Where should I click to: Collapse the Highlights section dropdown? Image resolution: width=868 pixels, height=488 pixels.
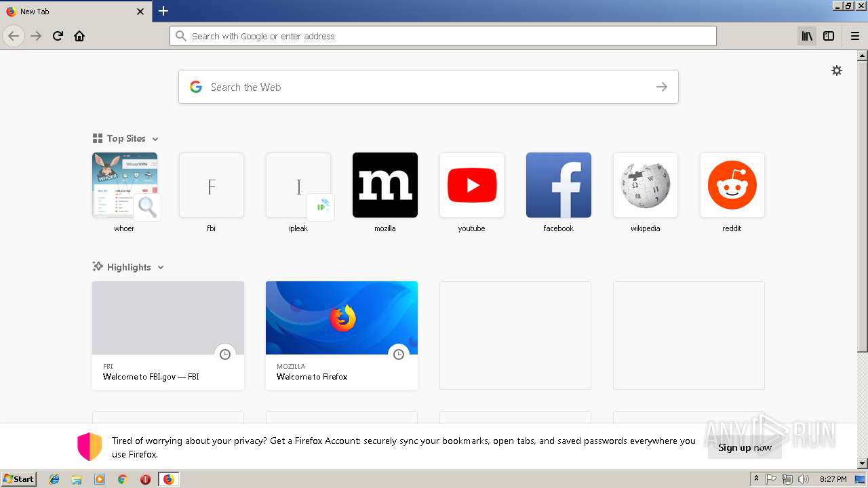(x=161, y=268)
